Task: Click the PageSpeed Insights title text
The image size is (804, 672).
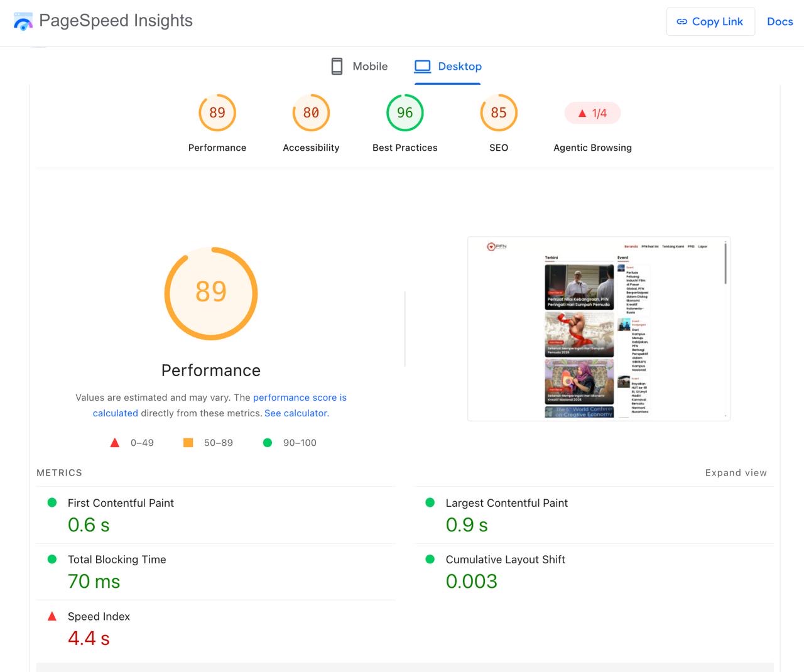Action: 116,21
